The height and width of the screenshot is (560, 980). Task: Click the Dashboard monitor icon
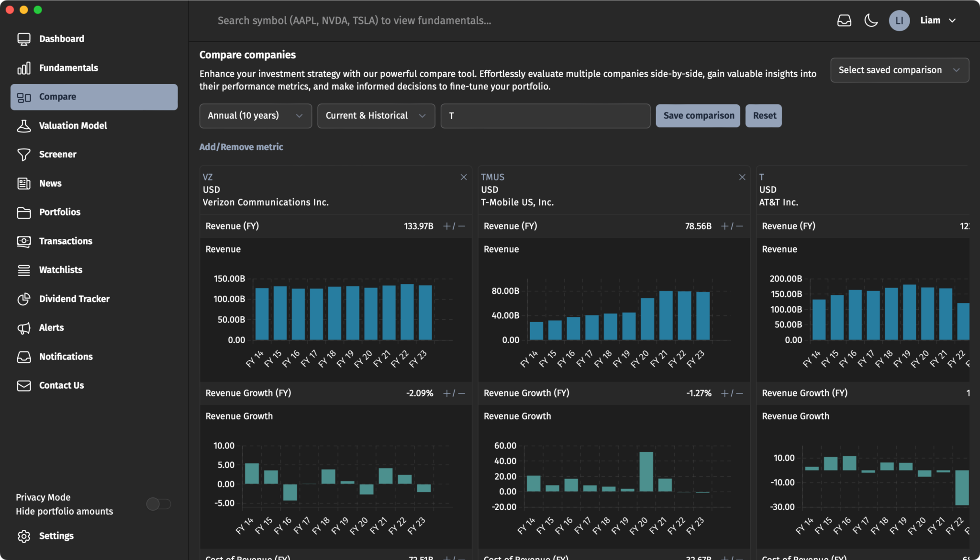coord(24,39)
